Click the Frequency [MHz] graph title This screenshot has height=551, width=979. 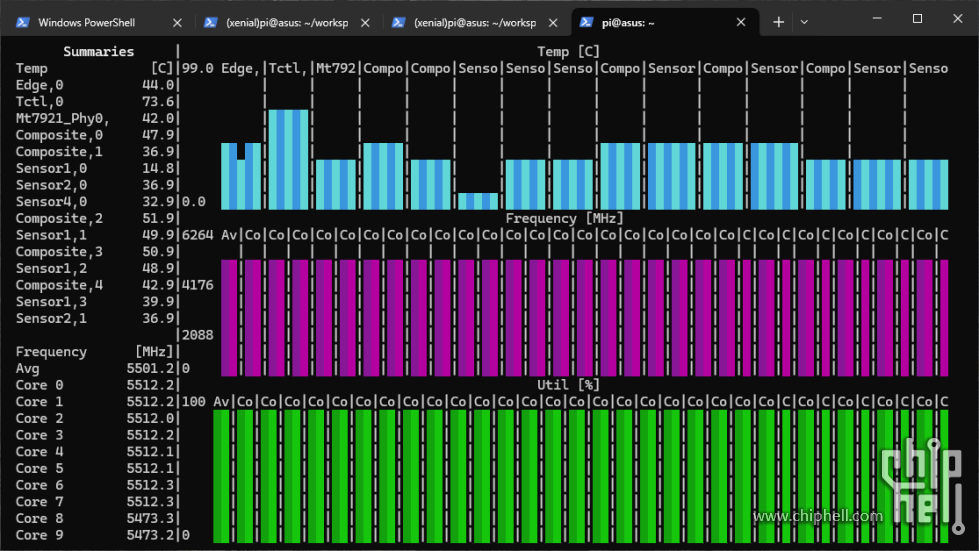click(x=564, y=218)
